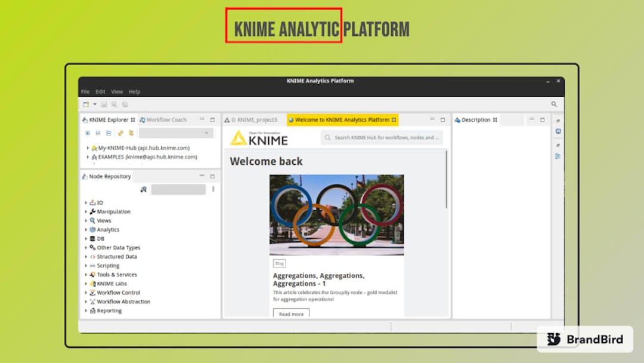This screenshot has width=644, height=363.
Task: Click the refresh icon in KNIME Explorer toolbar
Action: coord(120,133)
